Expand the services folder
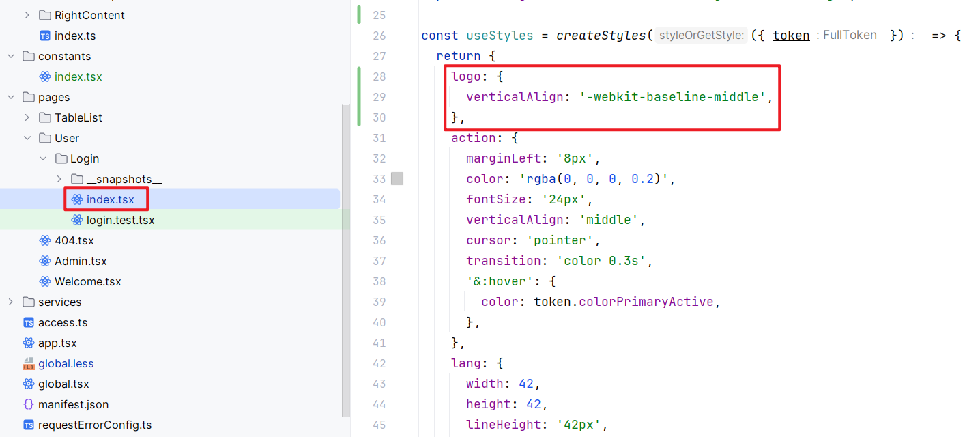 [x=11, y=302]
